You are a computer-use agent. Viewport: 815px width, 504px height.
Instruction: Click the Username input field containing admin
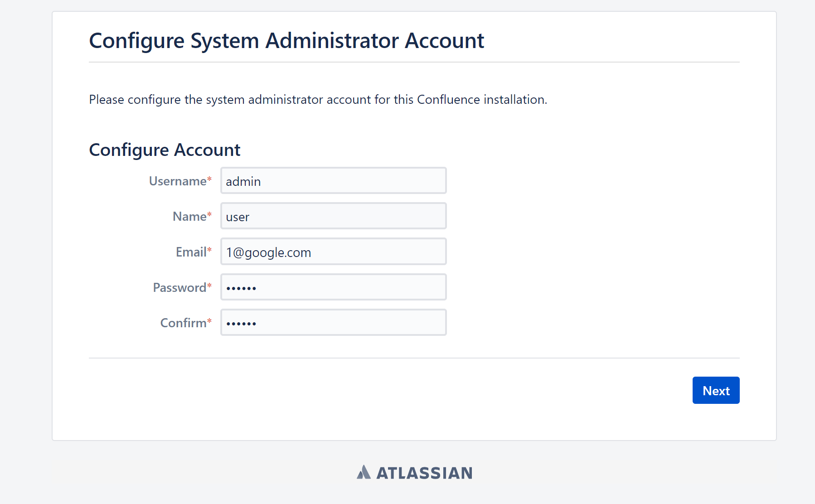pos(333,180)
